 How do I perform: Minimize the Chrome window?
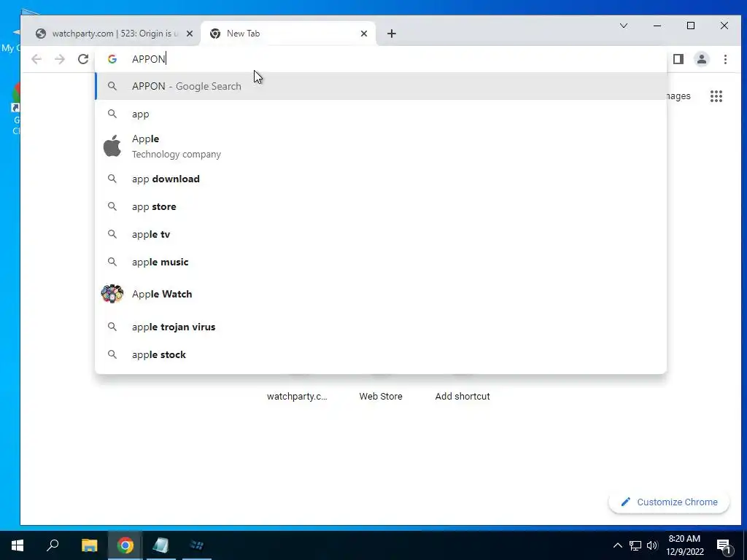pyautogui.click(x=657, y=26)
